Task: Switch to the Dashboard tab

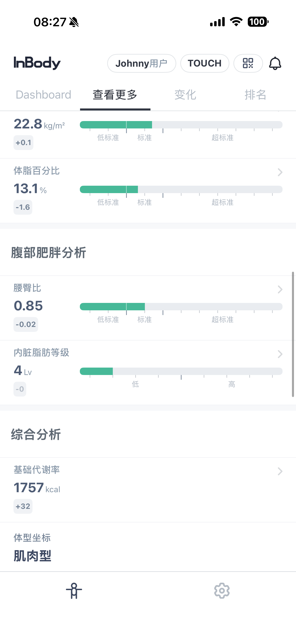Action: point(44,95)
